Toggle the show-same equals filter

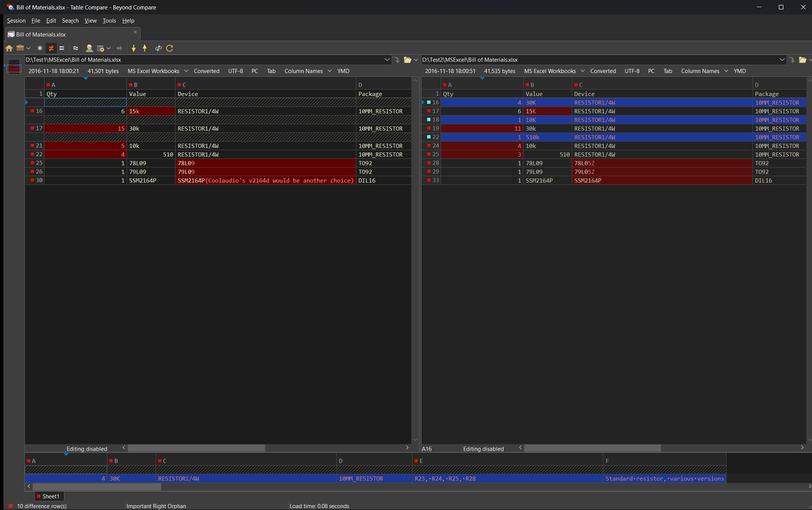tap(62, 48)
